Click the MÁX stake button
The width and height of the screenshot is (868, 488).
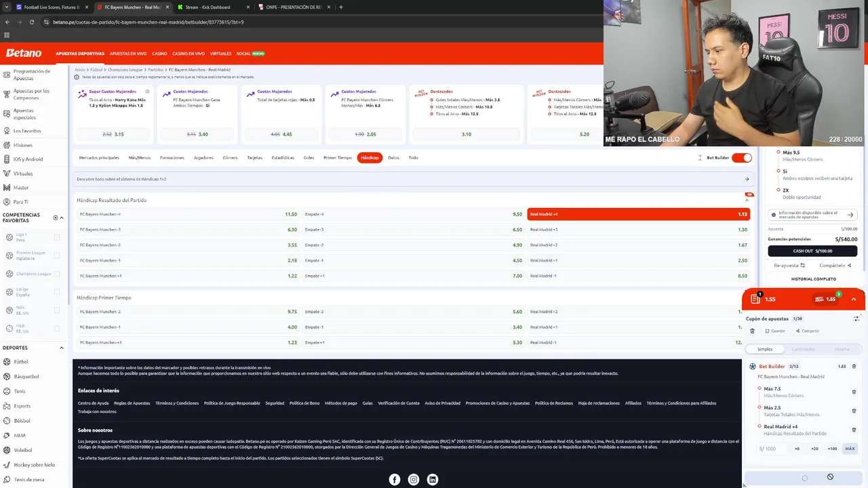tap(850, 449)
